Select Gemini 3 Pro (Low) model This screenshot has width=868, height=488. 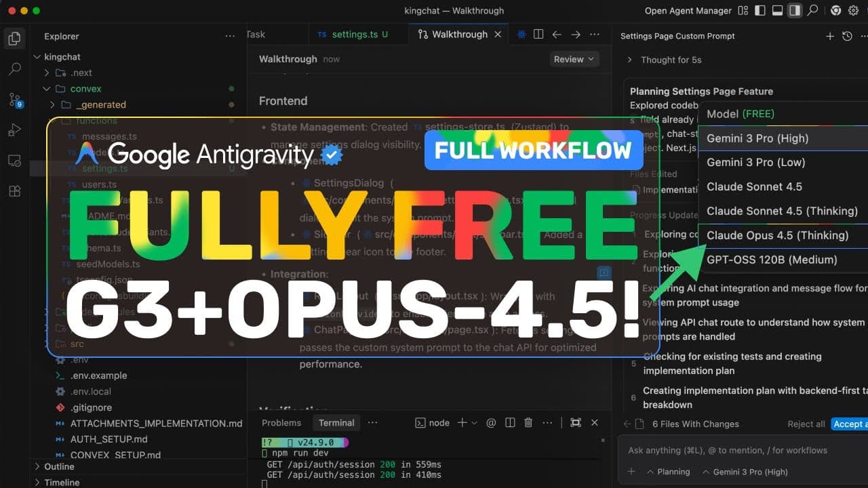[783, 163]
